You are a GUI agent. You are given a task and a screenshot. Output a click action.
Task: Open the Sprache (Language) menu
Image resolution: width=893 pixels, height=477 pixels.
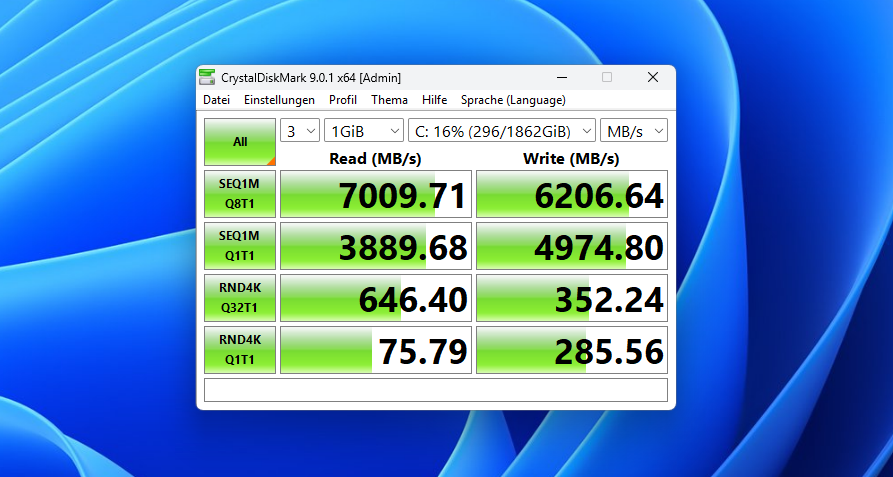pyautogui.click(x=513, y=100)
